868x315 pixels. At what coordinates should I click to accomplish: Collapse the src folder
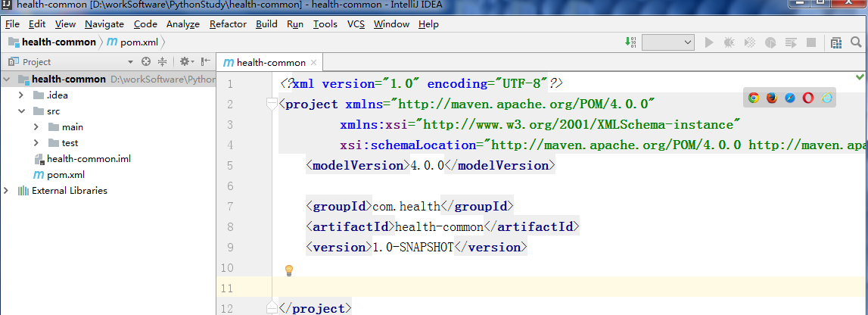pyautogui.click(x=22, y=111)
